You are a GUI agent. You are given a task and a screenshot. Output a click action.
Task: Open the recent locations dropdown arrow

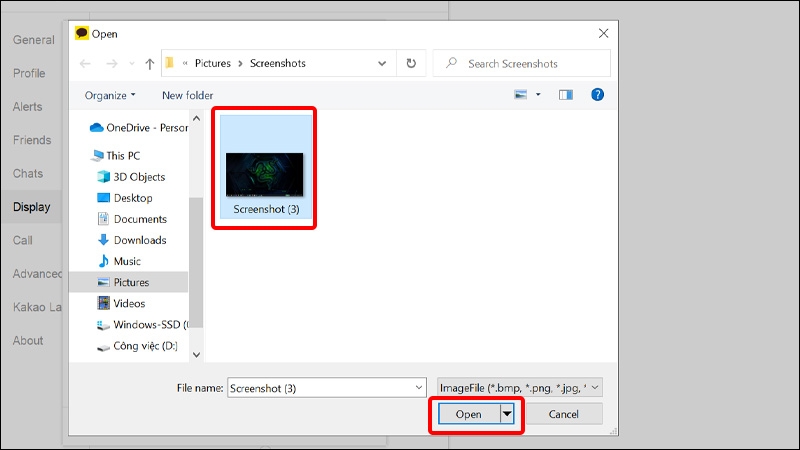click(132, 64)
